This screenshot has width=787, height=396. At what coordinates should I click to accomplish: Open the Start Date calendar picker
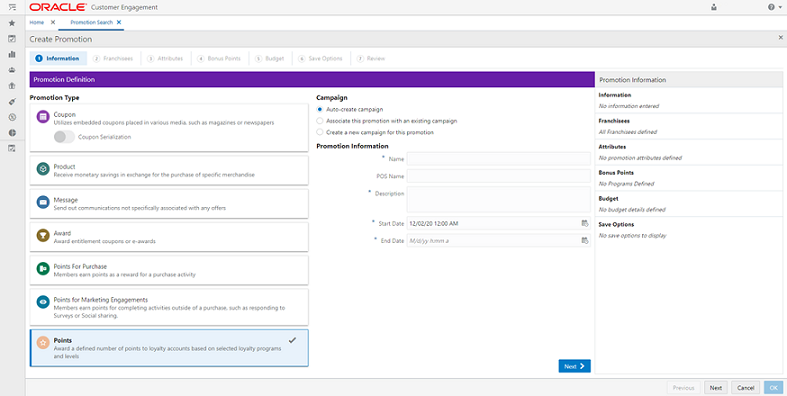click(585, 223)
